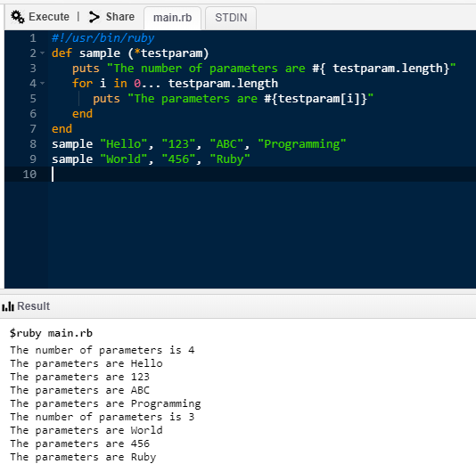
Task: Click the Share arrow icon
Action: tap(94, 17)
